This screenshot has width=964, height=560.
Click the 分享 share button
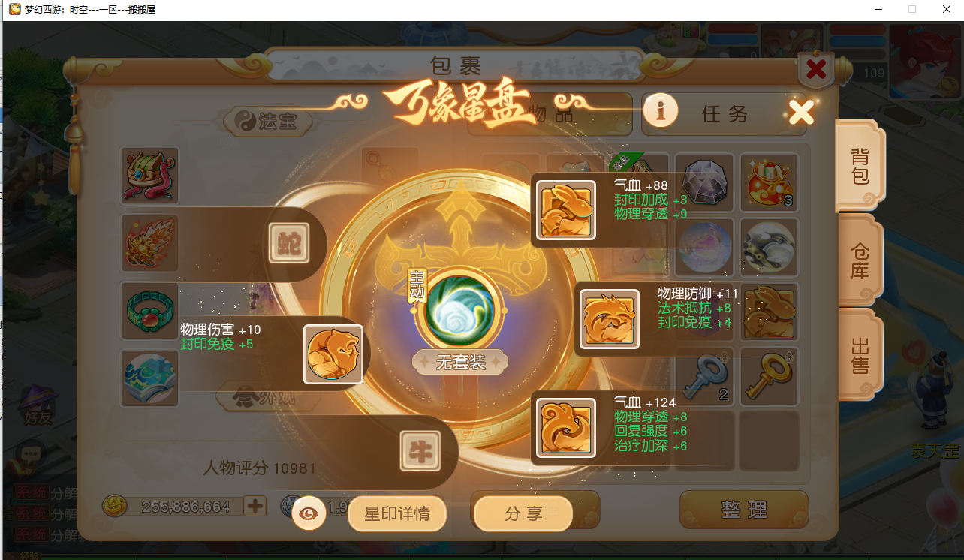[523, 514]
